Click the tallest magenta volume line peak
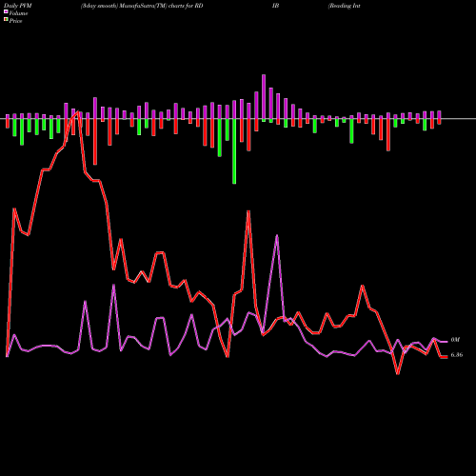The height and width of the screenshot is (476, 476). point(277,236)
